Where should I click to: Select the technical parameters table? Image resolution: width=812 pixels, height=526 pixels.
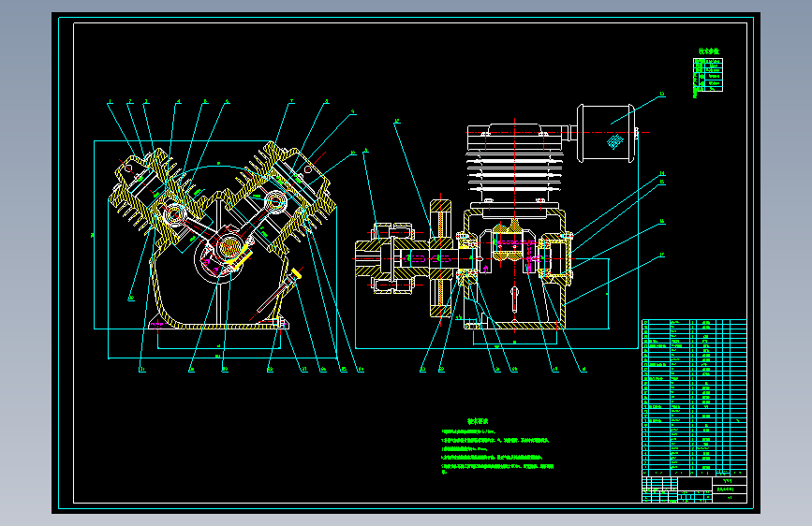(x=708, y=75)
